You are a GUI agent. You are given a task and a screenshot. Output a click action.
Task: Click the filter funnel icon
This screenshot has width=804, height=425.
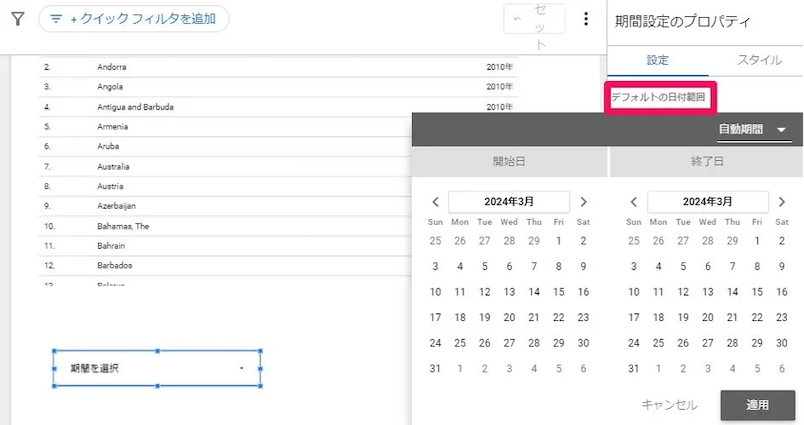(x=17, y=18)
